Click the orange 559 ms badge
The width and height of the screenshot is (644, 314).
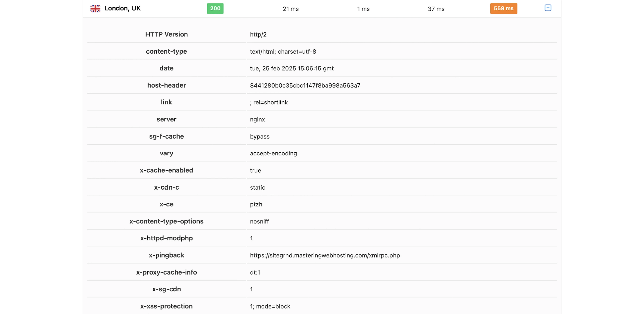click(504, 9)
